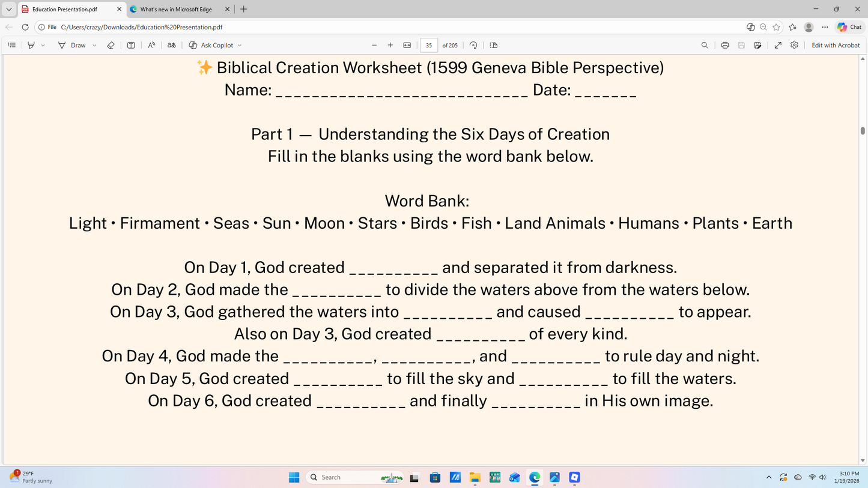Click the scrollbar down arrow
Viewport: 868px width, 488px height.
pos(863,460)
